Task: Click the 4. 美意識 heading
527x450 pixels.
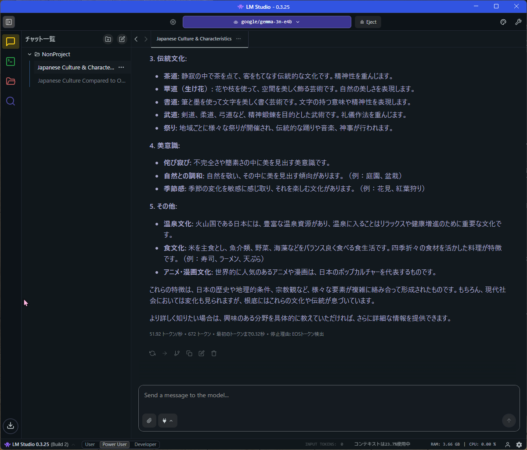Action: tap(164, 146)
